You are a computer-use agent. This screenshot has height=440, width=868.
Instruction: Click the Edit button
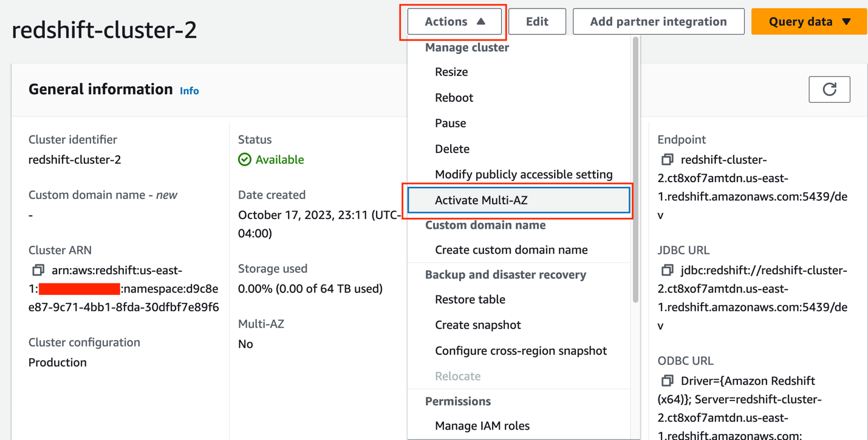point(537,22)
